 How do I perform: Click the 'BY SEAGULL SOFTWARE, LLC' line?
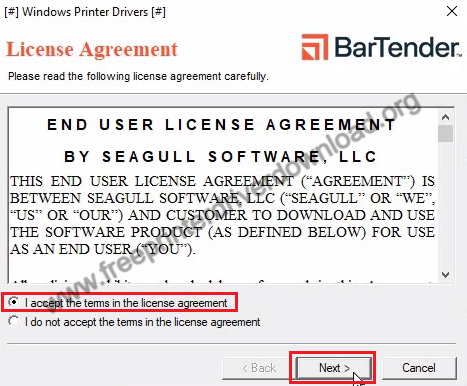[220, 157]
